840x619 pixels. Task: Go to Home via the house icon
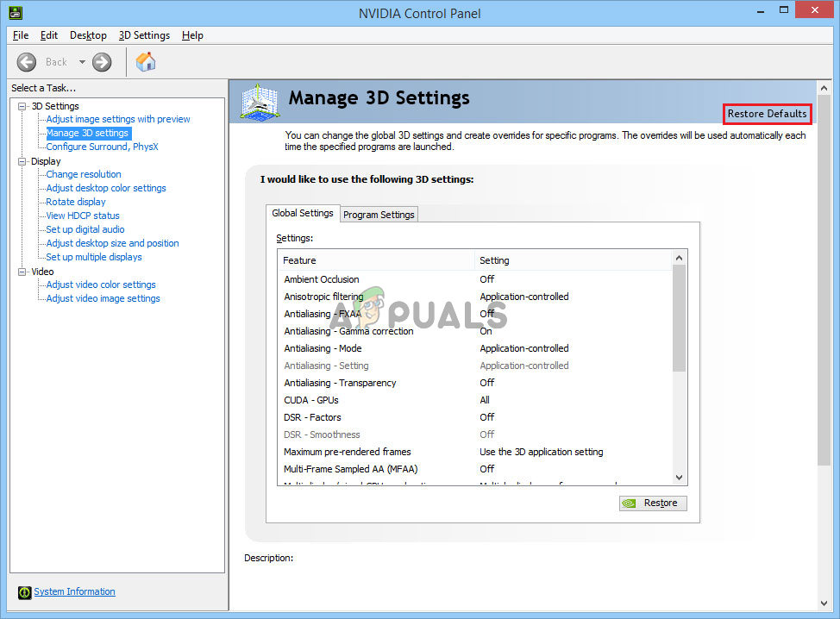146,62
